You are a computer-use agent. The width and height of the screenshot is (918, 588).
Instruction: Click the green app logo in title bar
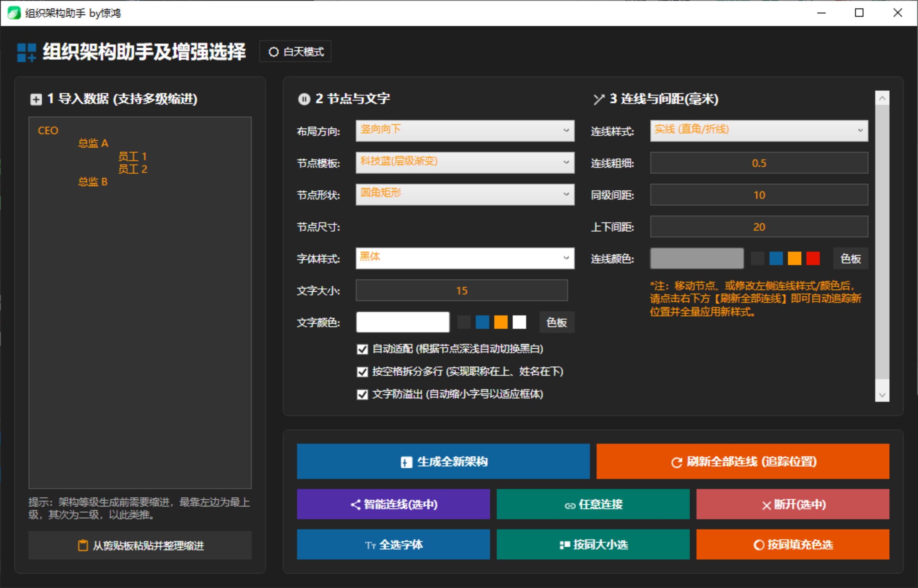[14, 13]
